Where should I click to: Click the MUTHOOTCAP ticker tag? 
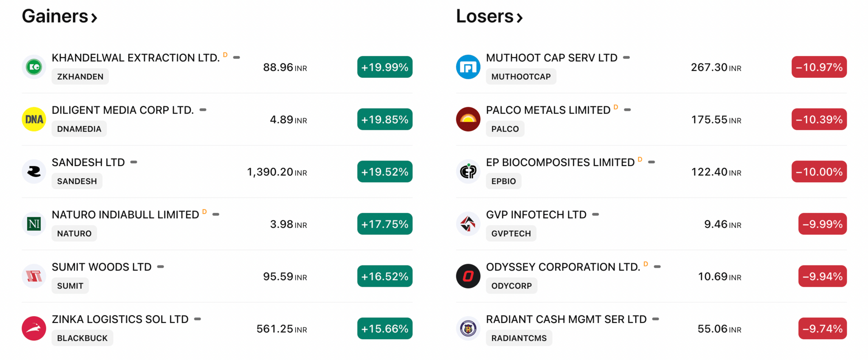(x=521, y=76)
